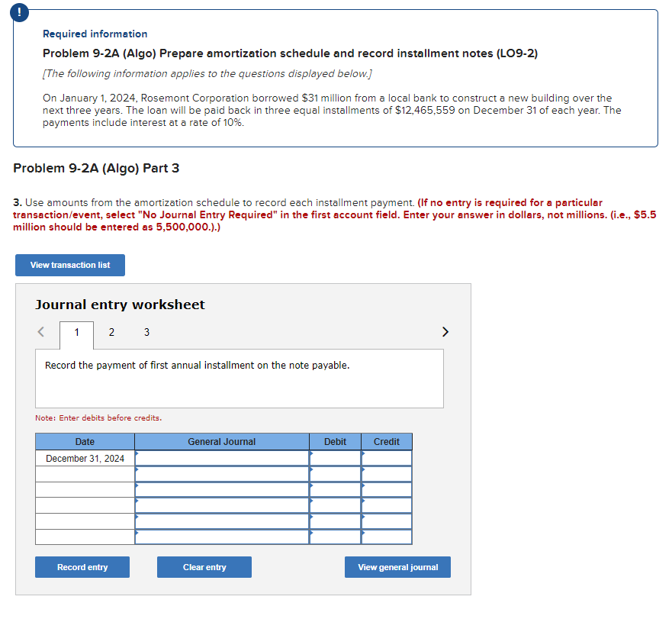Open the fifth account dropdown
Screen dimensions: 672x619
point(221,521)
